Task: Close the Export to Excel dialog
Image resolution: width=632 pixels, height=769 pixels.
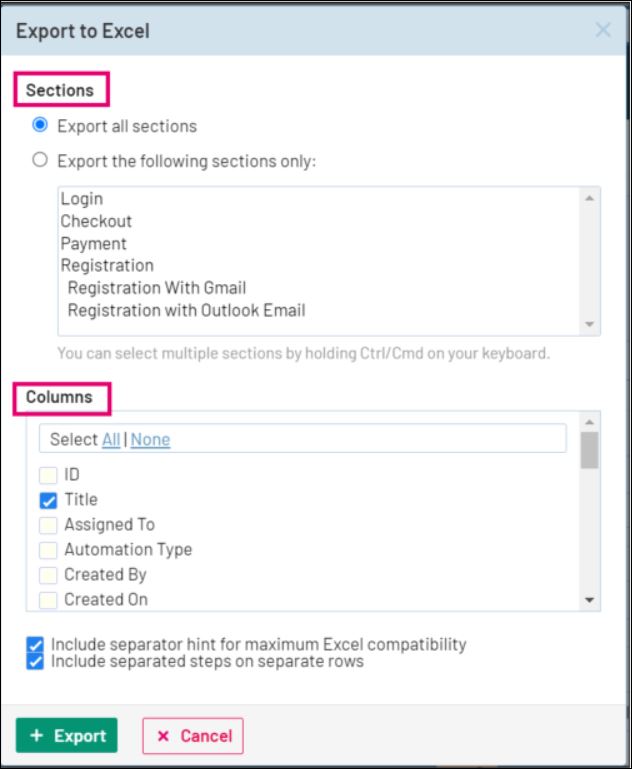Action: [x=603, y=30]
